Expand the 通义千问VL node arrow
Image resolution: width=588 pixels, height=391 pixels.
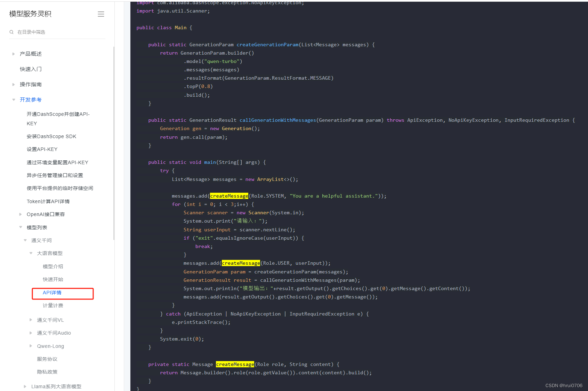31,320
